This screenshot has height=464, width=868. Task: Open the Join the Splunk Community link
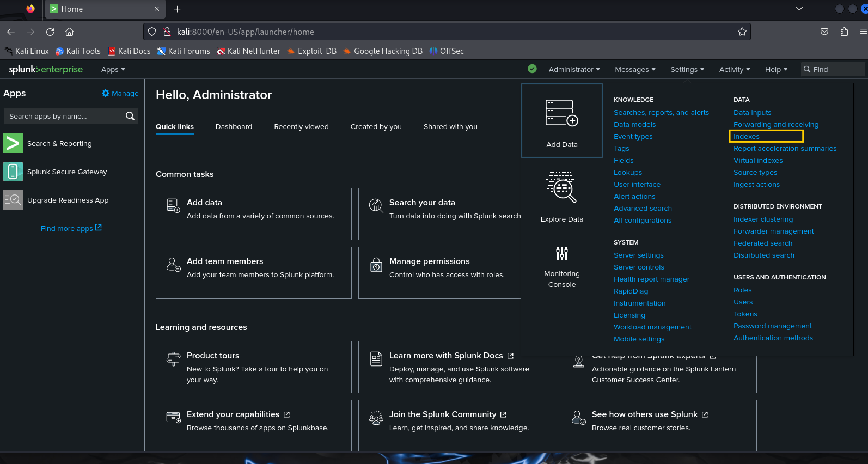[x=448, y=414]
